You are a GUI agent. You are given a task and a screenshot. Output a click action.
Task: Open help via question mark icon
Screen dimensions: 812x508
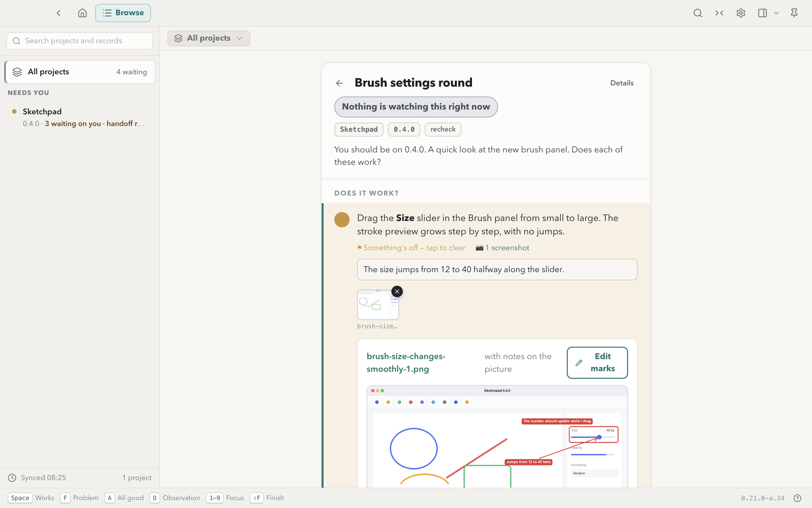797,498
